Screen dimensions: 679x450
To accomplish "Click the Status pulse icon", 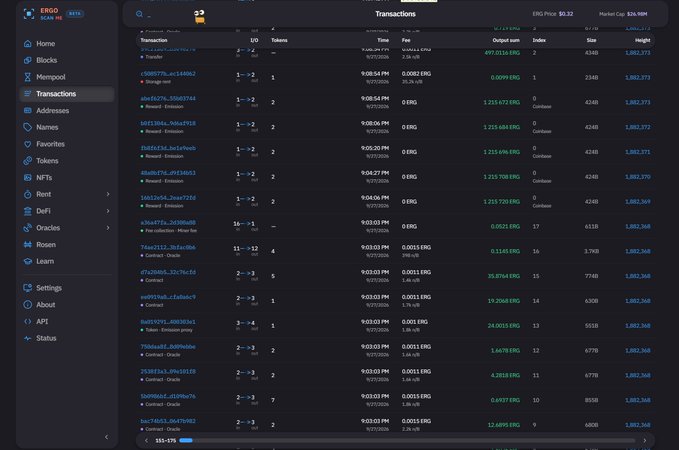I will [28, 338].
